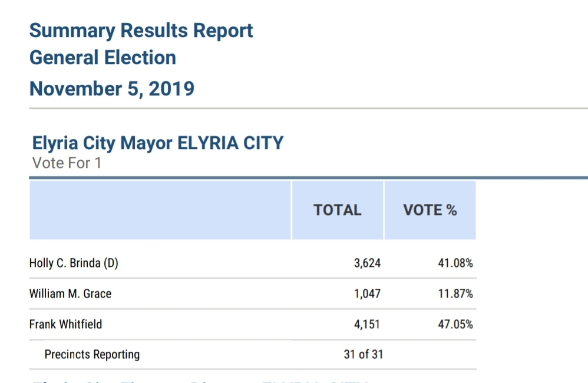Select candidate name William M. Grace
The height and width of the screenshot is (383, 588).
pyautogui.click(x=70, y=293)
